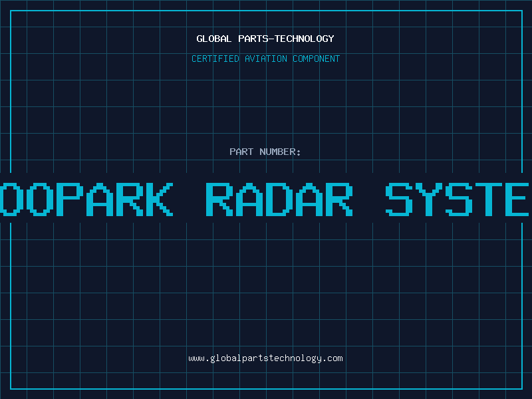Click the website link www.globalpartstechnology.com
532x399 pixels.
point(265,358)
